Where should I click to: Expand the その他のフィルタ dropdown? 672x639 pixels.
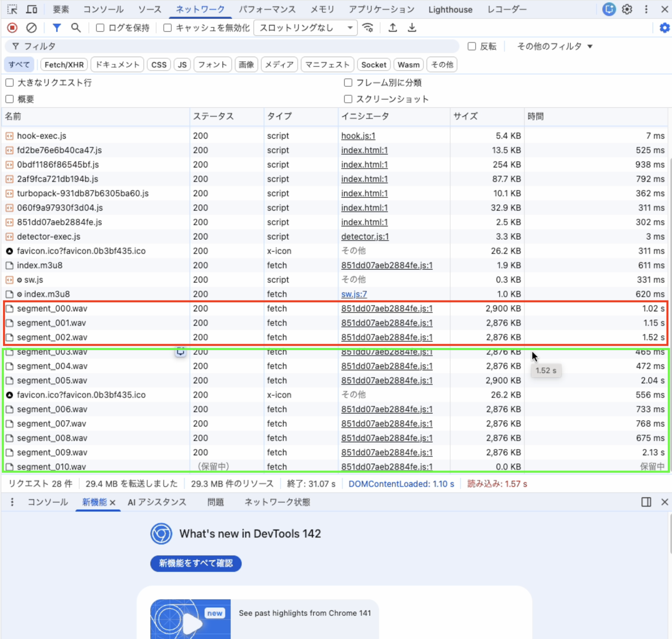coord(555,46)
